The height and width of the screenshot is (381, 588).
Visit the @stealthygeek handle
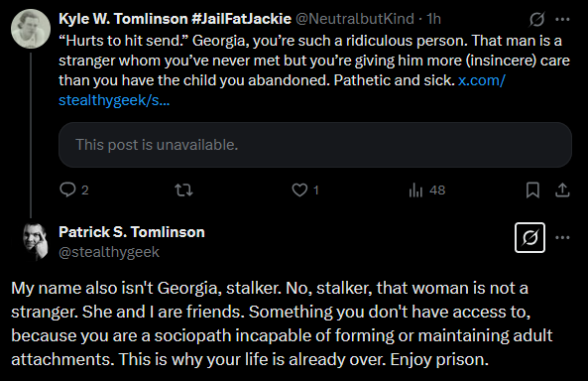[109, 252]
